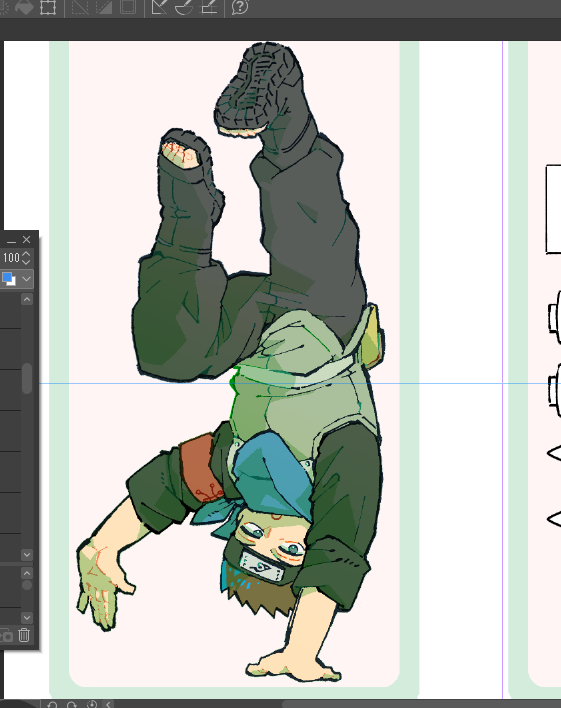
Task: Click the 100 value field in palette
Action: click(x=10, y=258)
